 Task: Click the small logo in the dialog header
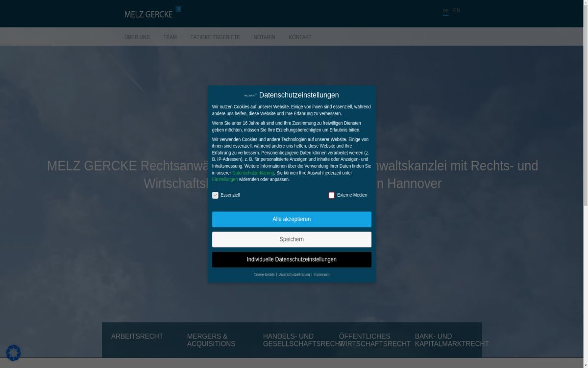point(250,95)
